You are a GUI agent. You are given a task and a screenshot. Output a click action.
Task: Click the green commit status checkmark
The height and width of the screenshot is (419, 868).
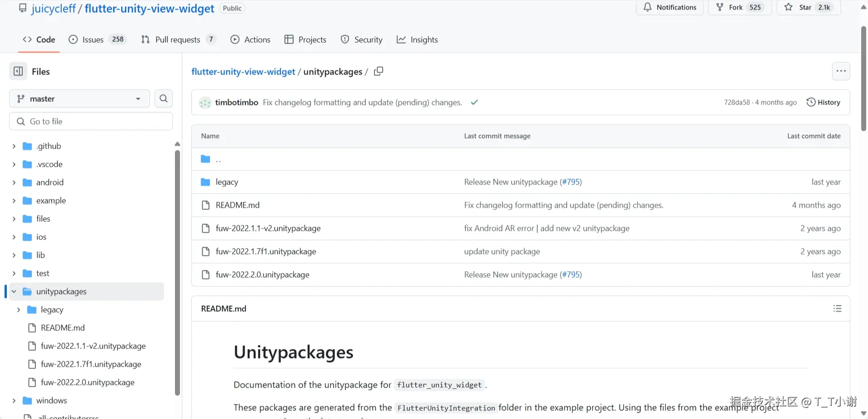(474, 102)
